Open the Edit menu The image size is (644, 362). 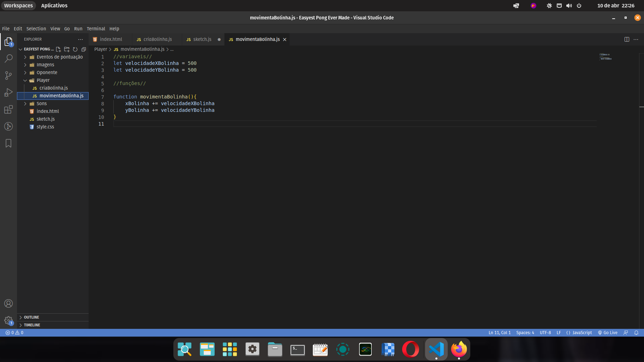click(18, 29)
